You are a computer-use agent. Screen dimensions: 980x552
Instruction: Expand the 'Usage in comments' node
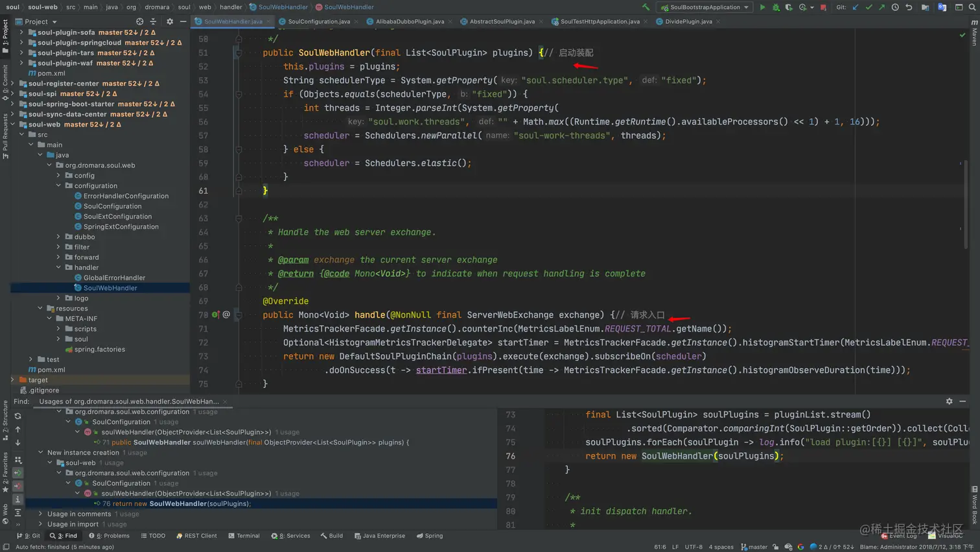tap(41, 514)
